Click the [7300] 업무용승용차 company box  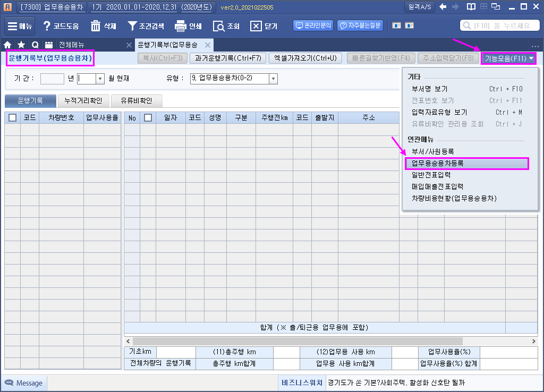click(52, 7)
